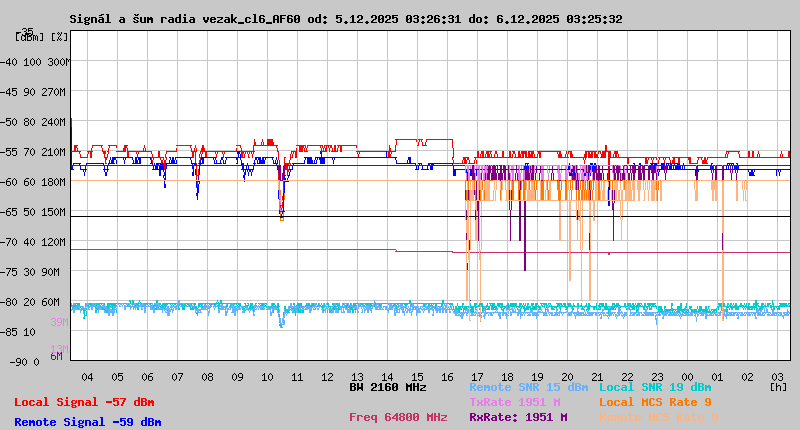The width and height of the screenshot is (800, 430).
Task: Click the 04 hour mark on time axis
Action: 87,377
